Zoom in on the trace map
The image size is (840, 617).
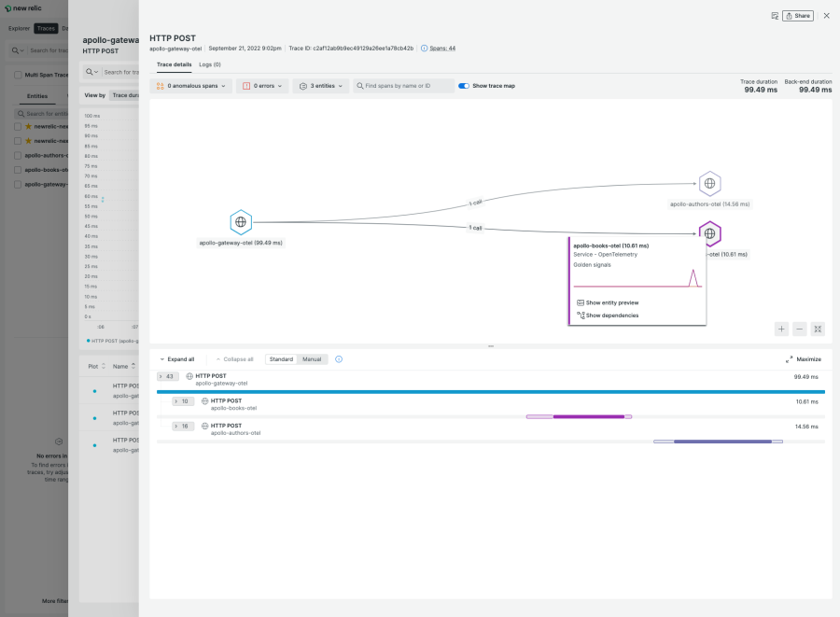pyautogui.click(x=781, y=329)
